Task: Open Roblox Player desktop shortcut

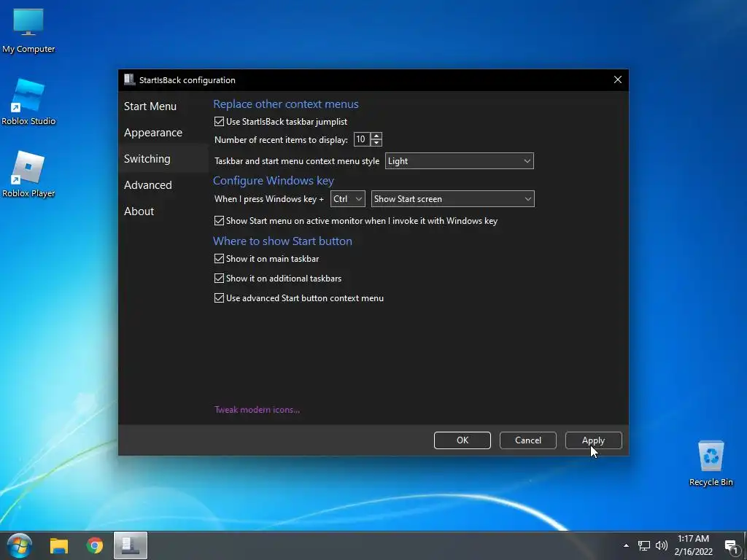Action: 28,174
